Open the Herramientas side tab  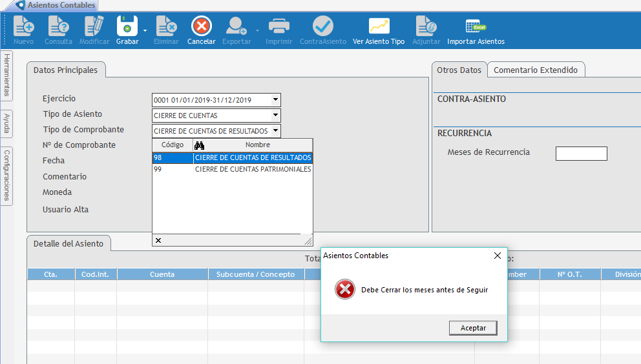click(x=6, y=75)
